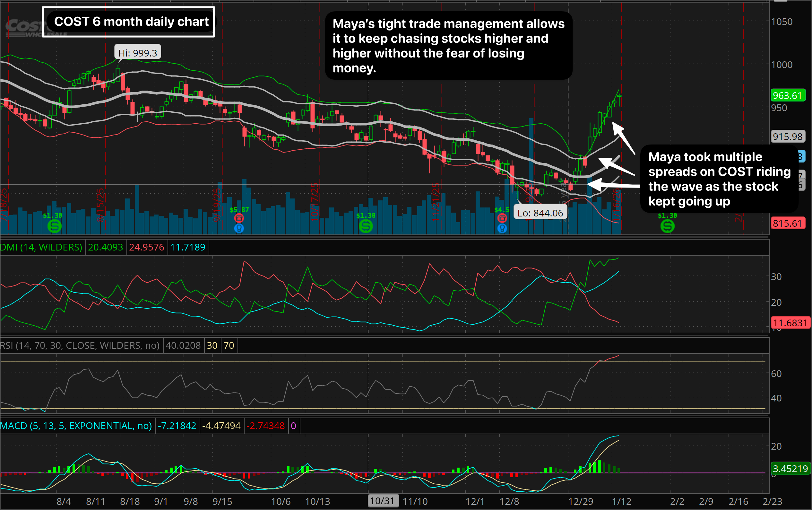
Task: Click the blue lightbulb icon below $5.87
Action: click(x=239, y=228)
